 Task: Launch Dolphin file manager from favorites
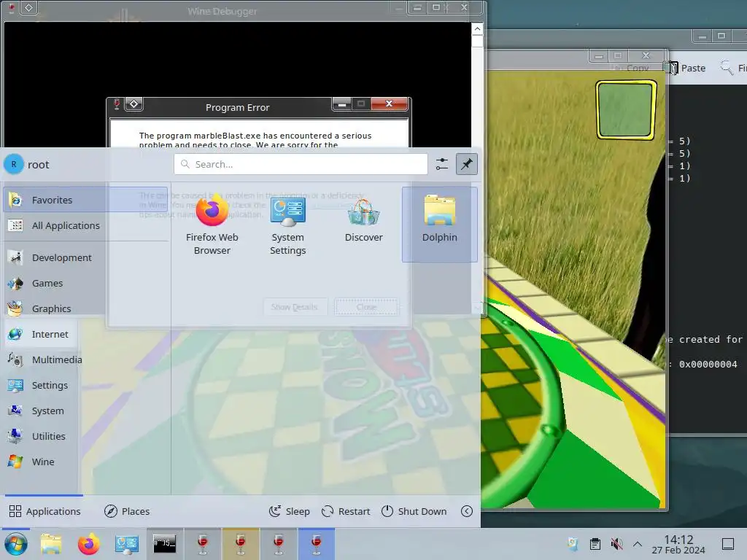(439, 225)
